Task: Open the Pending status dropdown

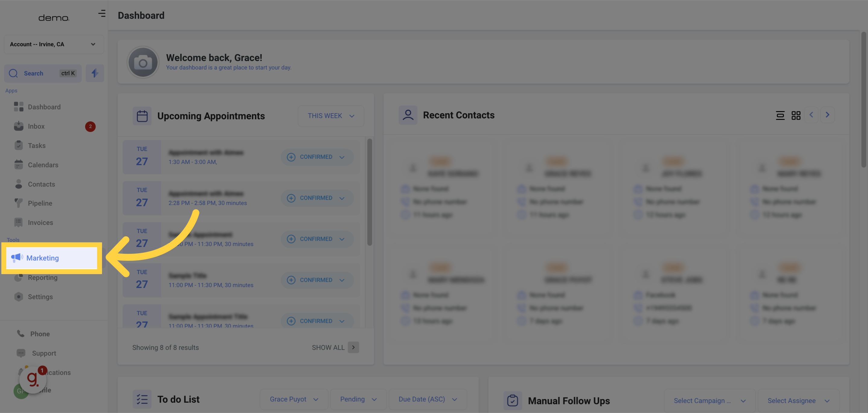Action: 358,399
